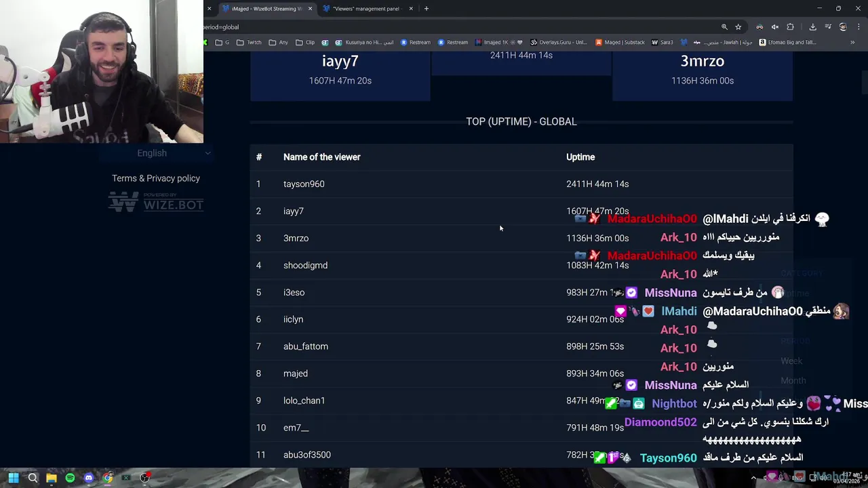Select the abu_fattom viewer name
This screenshot has height=488, width=868.
306,346
